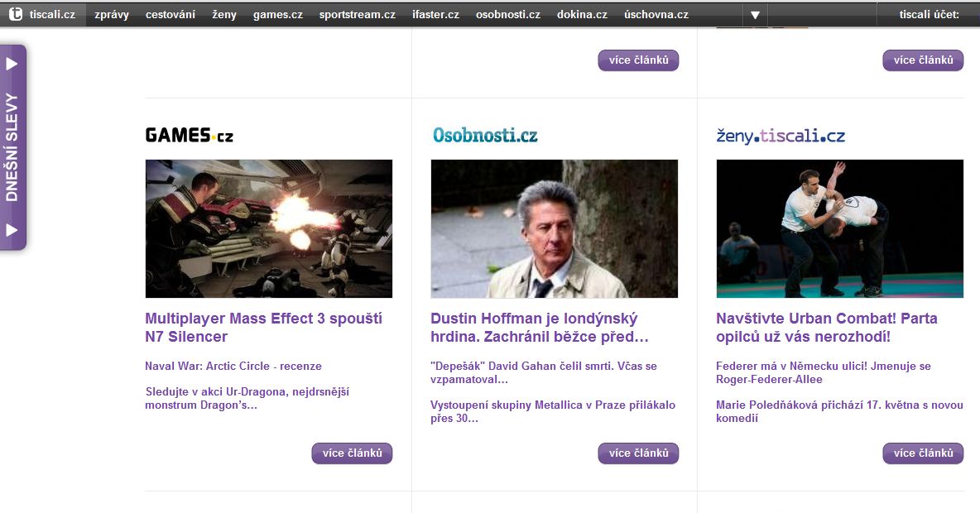Read the Multiplayer Mass Effect 3 headline

coord(263,328)
